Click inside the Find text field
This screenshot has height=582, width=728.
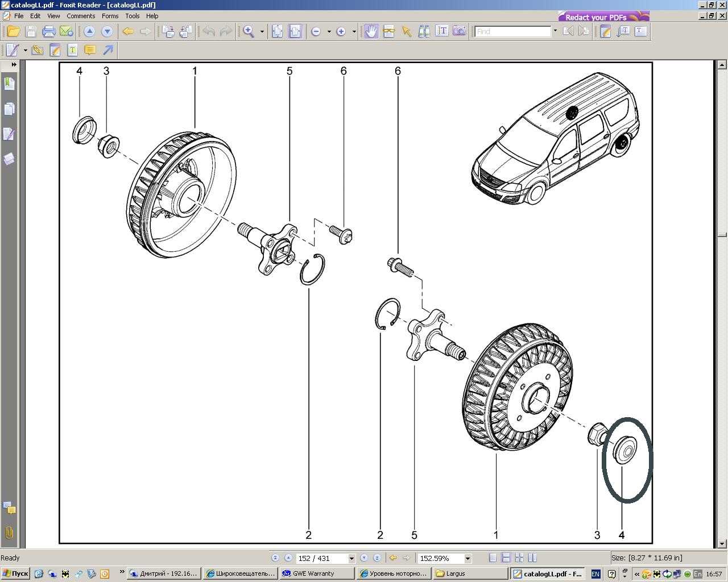(512, 32)
